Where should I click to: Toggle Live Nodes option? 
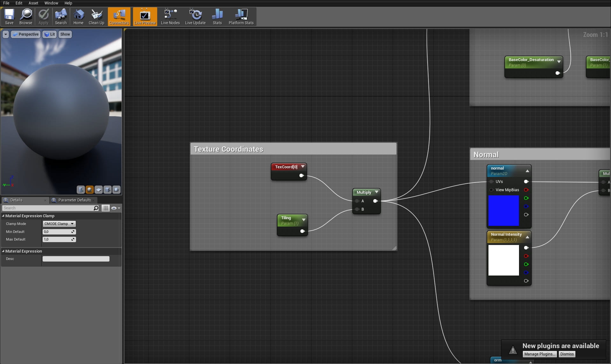[x=170, y=17]
